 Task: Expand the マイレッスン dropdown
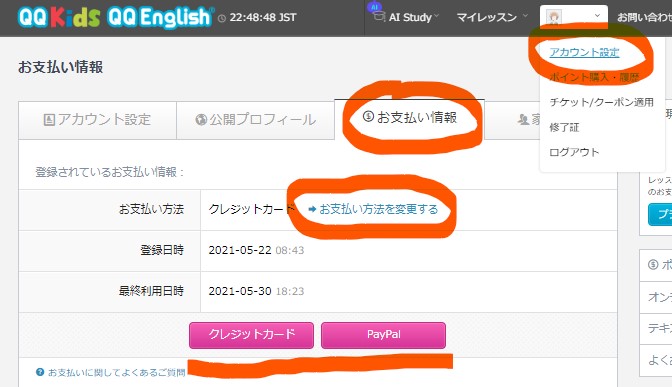point(492,17)
